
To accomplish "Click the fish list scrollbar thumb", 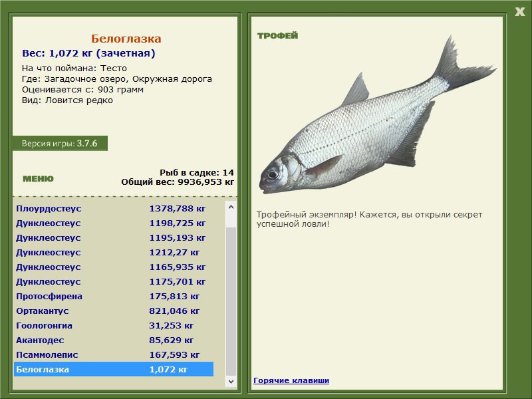I will pyautogui.click(x=231, y=302).
